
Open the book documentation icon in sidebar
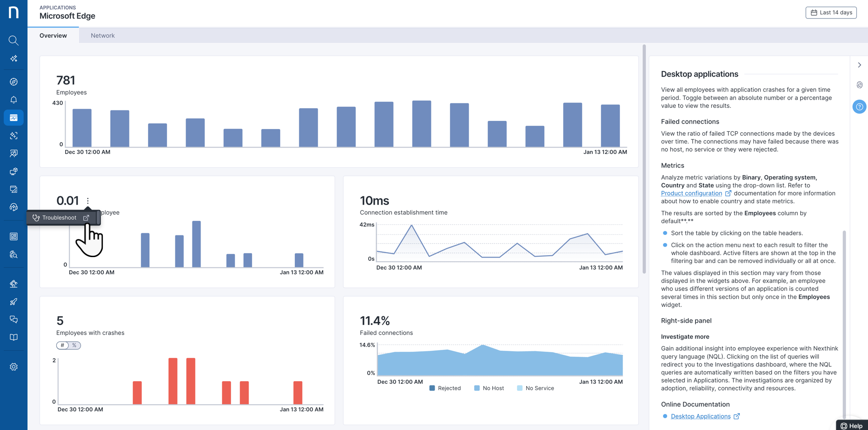click(x=14, y=337)
